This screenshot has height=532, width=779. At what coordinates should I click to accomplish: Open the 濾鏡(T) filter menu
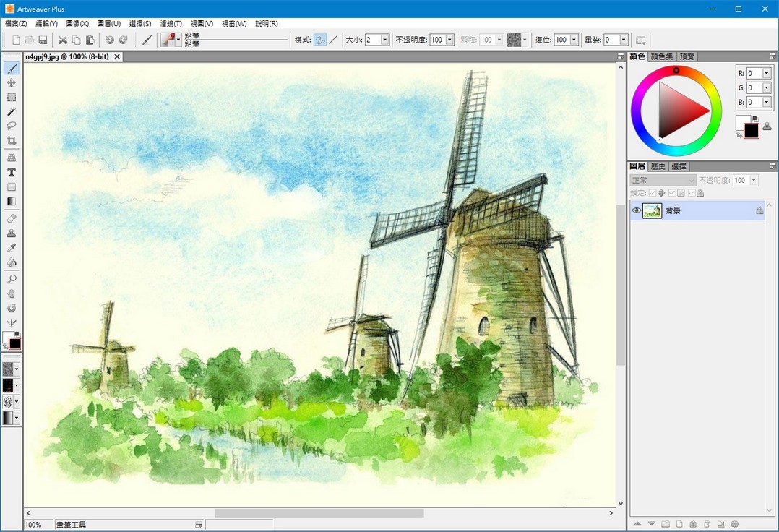tap(171, 24)
